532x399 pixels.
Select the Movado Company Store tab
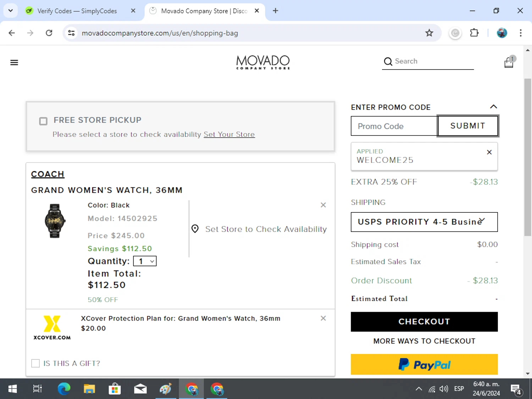204,11
